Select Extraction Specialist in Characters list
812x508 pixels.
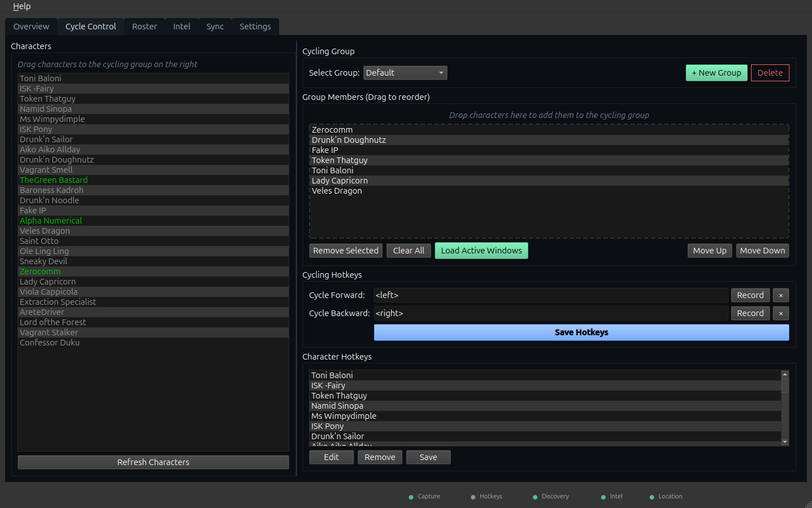point(153,302)
